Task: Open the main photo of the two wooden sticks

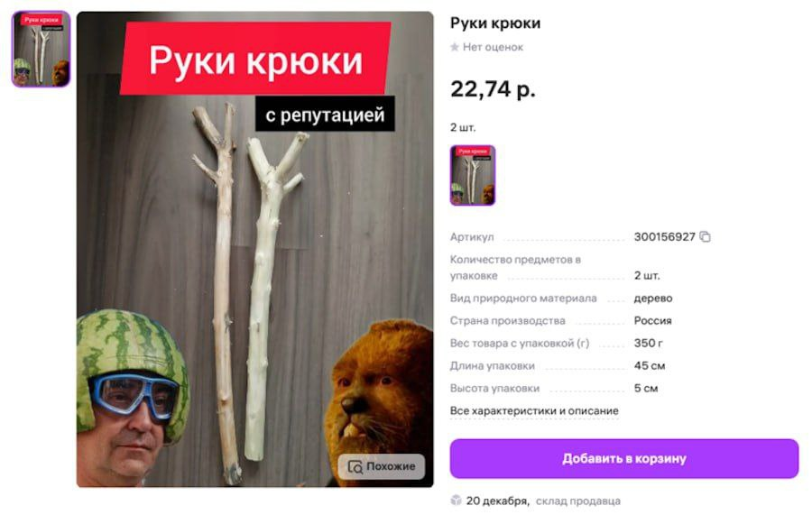Action: click(x=254, y=249)
